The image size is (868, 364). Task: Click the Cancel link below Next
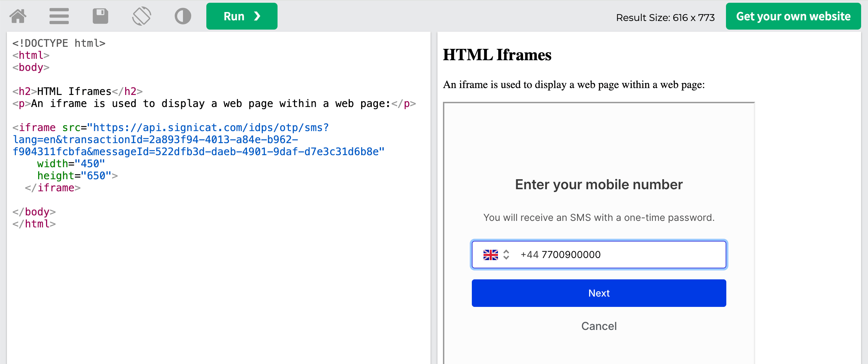(599, 326)
